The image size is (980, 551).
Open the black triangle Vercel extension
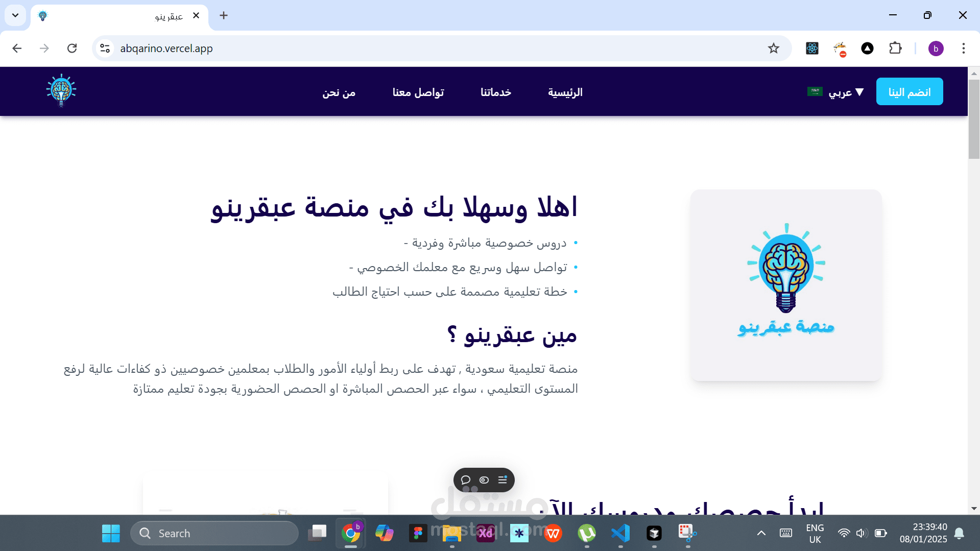[x=867, y=49]
